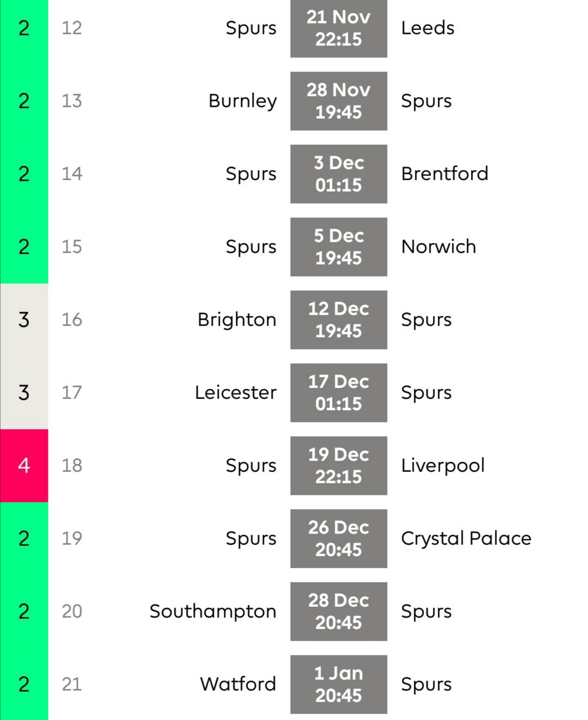
Task: Open the 17 Dec 01:15 fixture box
Action: (x=339, y=393)
